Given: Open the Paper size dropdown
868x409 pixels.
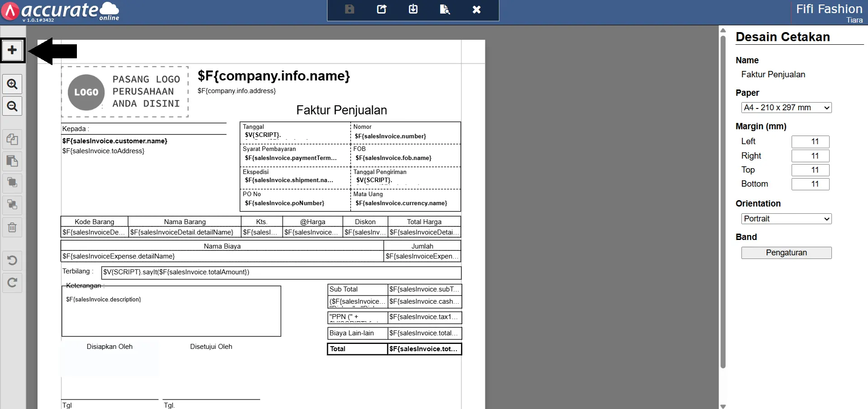Looking at the screenshot, I should pos(786,108).
